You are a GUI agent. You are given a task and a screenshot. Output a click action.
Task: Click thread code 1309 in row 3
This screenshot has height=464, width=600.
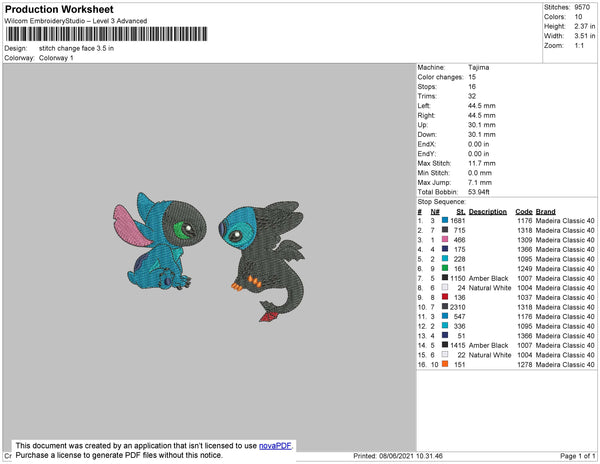(x=525, y=240)
